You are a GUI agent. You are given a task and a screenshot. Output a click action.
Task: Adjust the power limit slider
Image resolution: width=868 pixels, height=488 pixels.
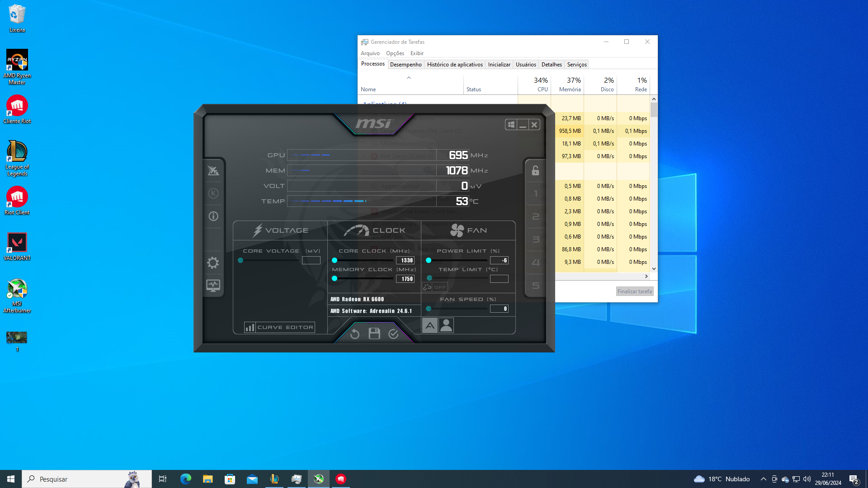coord(429,260)
